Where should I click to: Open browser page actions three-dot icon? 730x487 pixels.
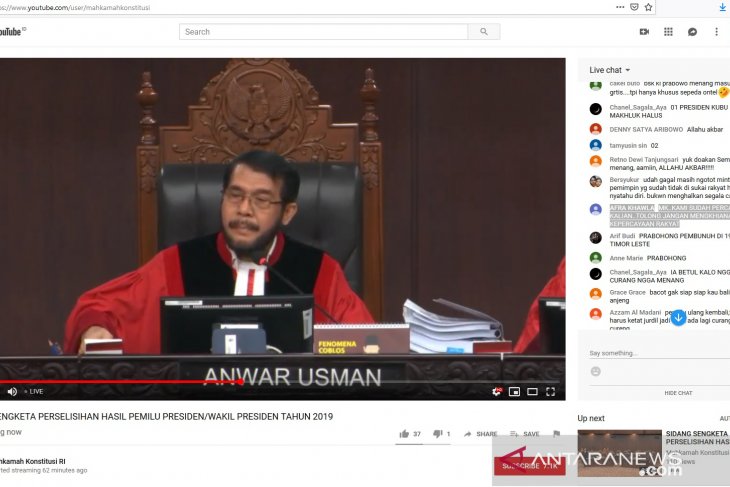point(620,7)
